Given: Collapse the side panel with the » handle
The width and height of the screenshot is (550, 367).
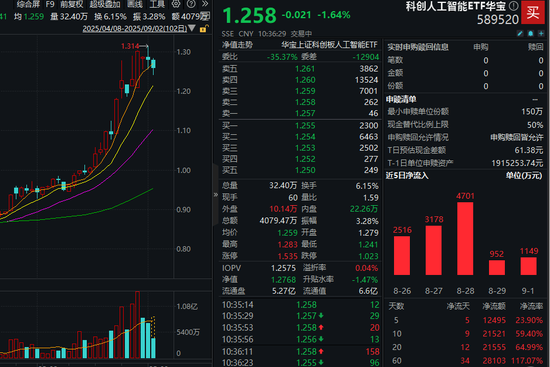Looking at the screenshot, I should pos(216,194).
